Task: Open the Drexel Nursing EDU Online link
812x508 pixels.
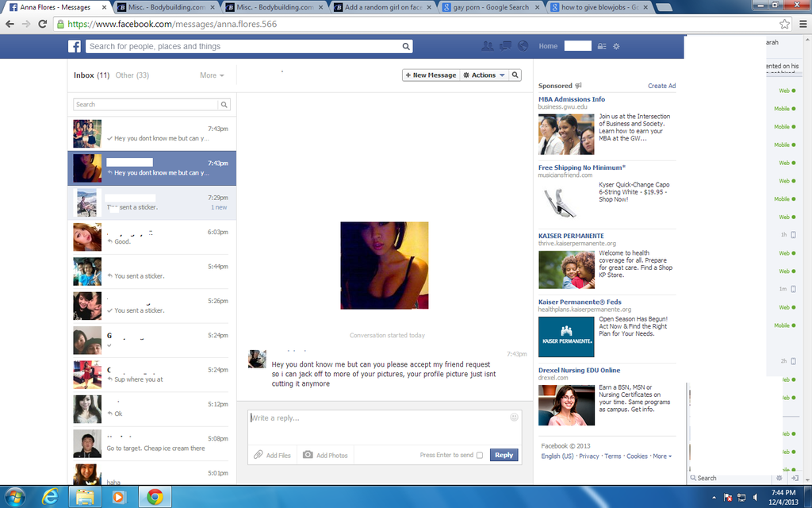Action: pyautogui.click(x=579, y=370)
